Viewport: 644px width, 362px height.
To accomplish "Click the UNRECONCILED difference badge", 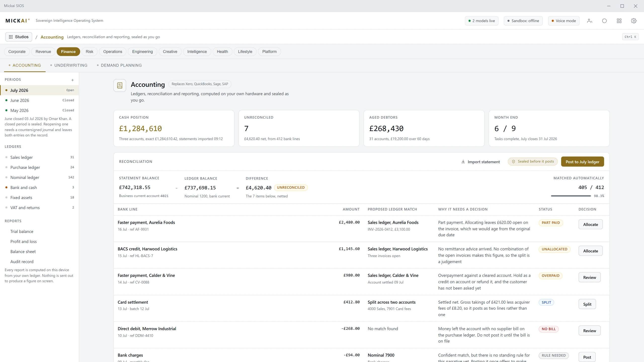I will tap(291, 188).
